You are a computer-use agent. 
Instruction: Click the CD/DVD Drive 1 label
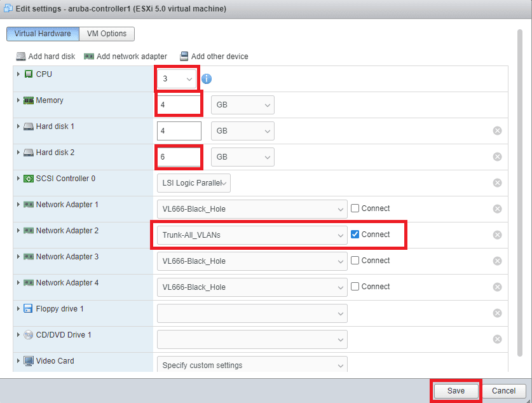tap(64, 335)
